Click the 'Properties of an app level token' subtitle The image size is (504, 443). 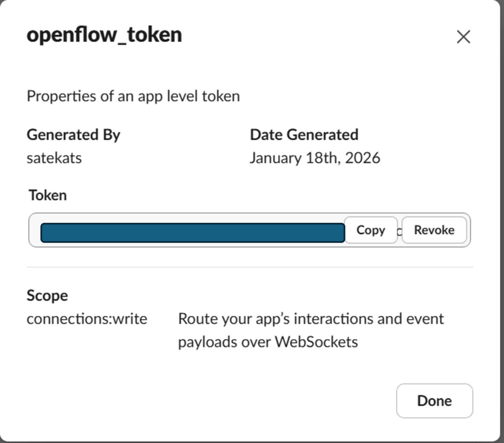133,96
